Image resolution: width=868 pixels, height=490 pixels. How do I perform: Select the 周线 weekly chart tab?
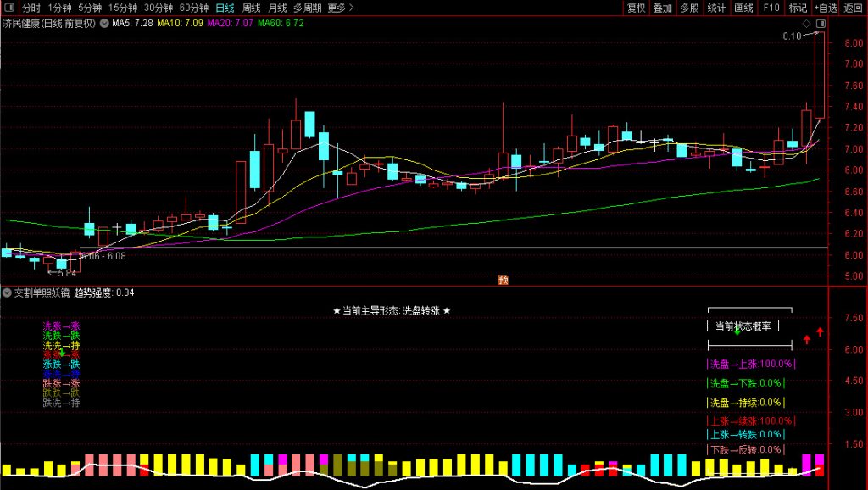click(252, 8)
